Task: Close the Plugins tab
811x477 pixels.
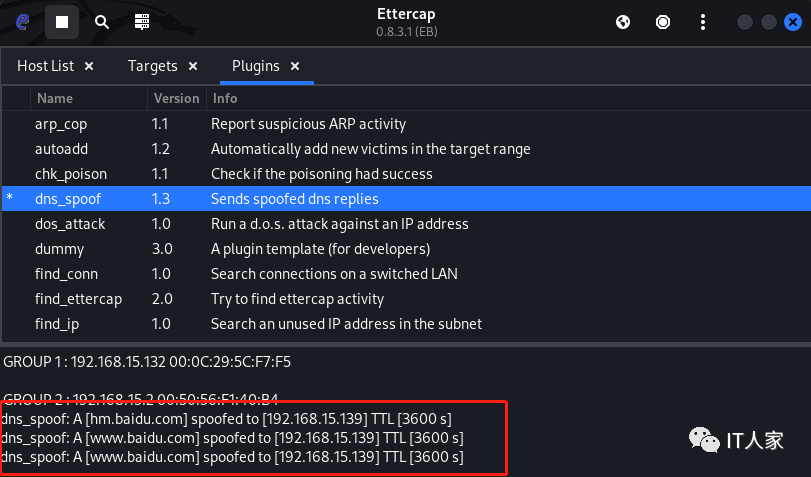Action: 295,66
